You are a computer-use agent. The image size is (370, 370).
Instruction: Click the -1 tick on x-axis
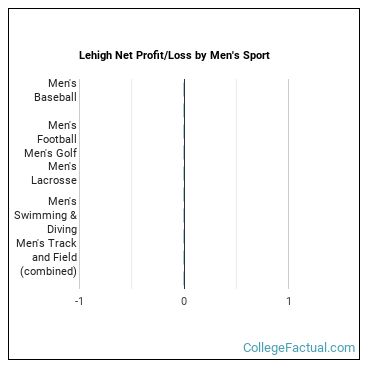tap(79, 301)
